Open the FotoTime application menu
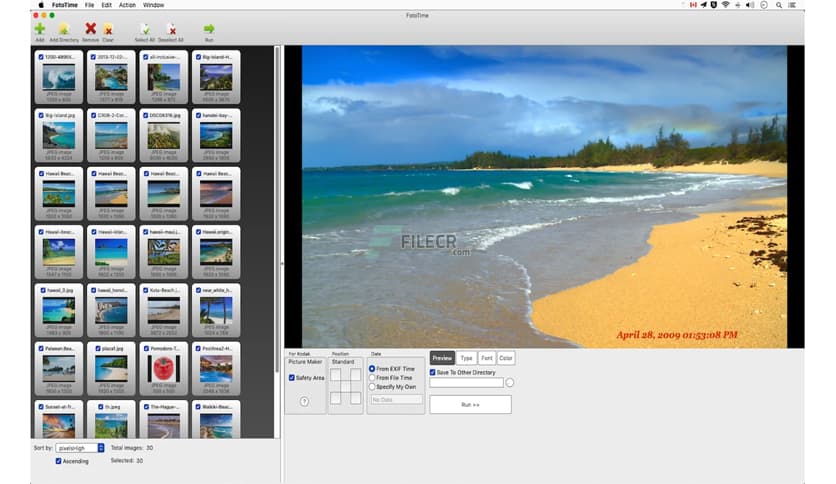This screenshot has width=836, height=484. pos(65,5)
